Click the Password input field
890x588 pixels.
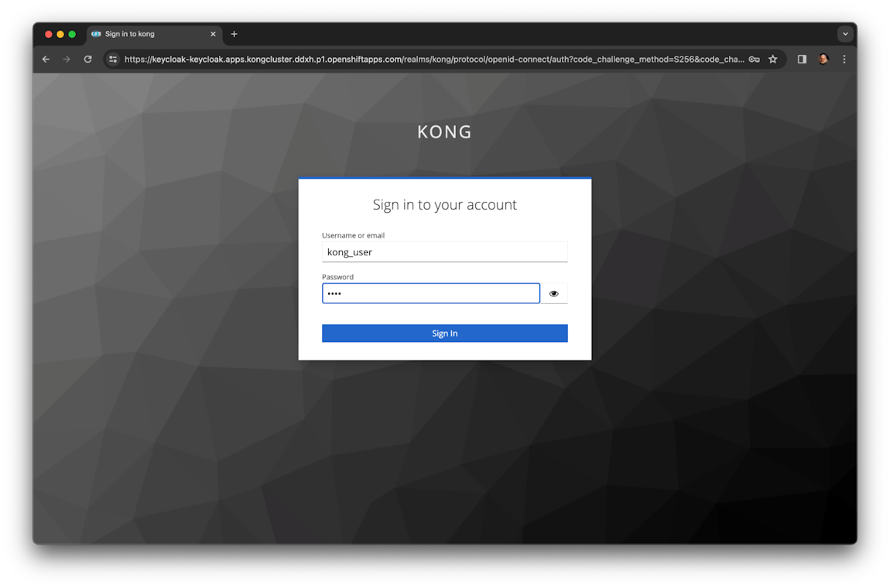(430, 293)
